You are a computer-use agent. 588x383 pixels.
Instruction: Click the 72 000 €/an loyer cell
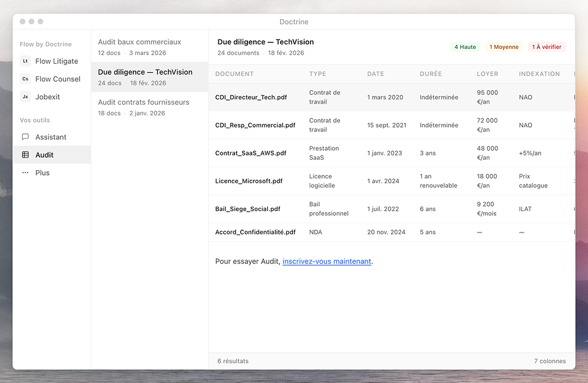[x=487, y=125]
